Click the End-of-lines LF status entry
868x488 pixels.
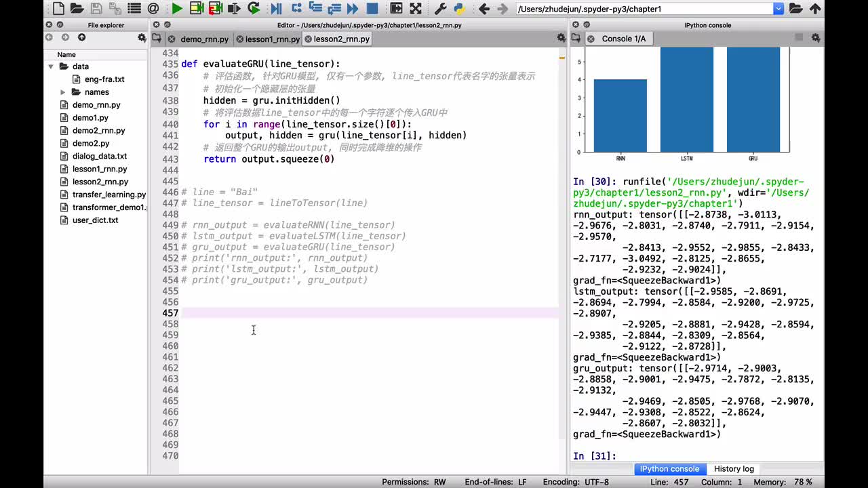(496, 482)
